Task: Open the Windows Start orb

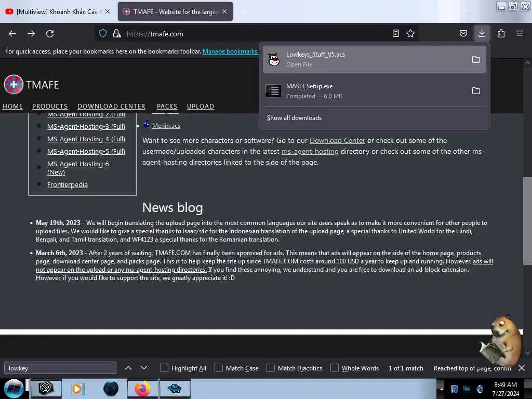Action: 14,389
